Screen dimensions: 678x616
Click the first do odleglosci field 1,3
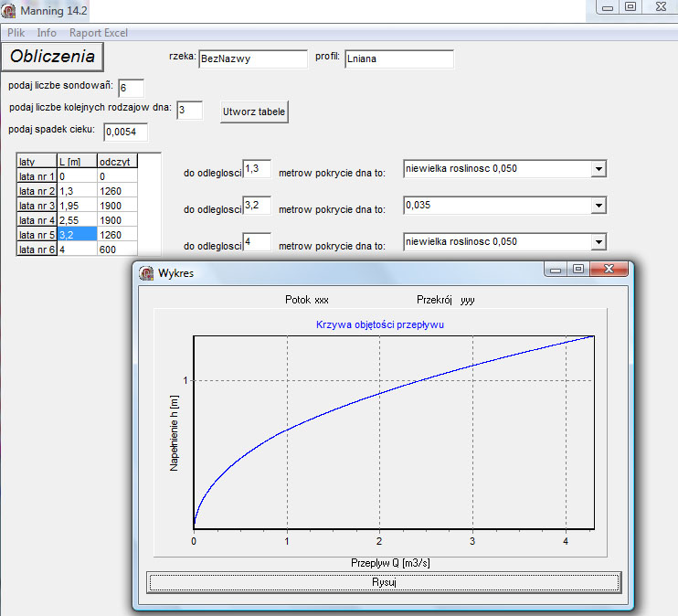click(257, 169)
